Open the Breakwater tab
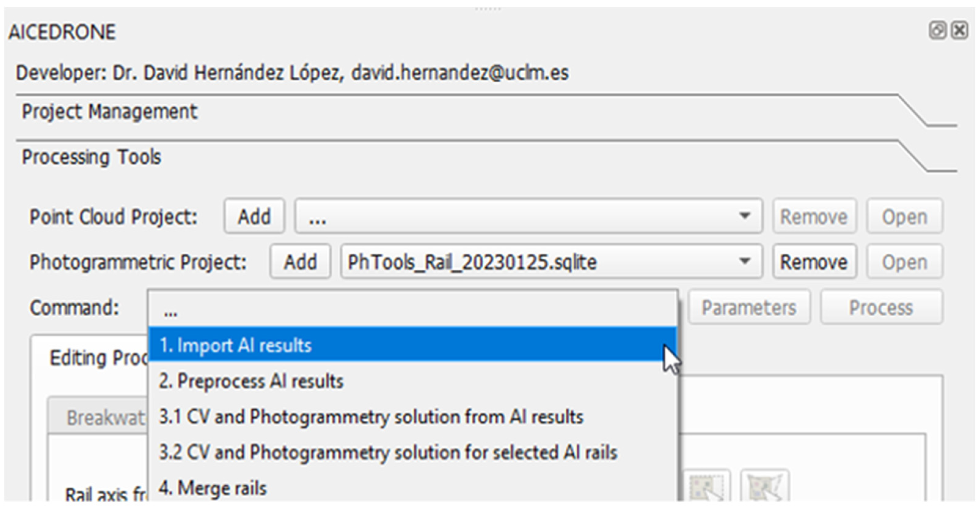 (x=106, y=418)
